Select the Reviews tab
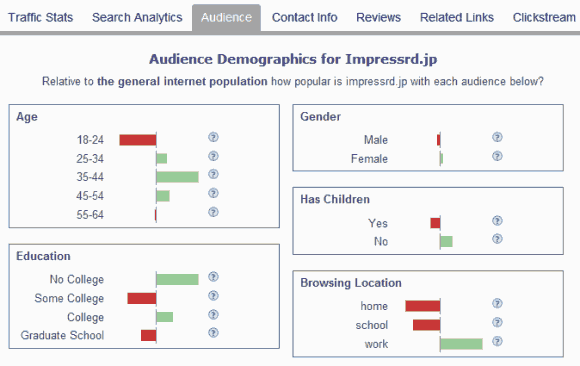 [x=378, y=17]
